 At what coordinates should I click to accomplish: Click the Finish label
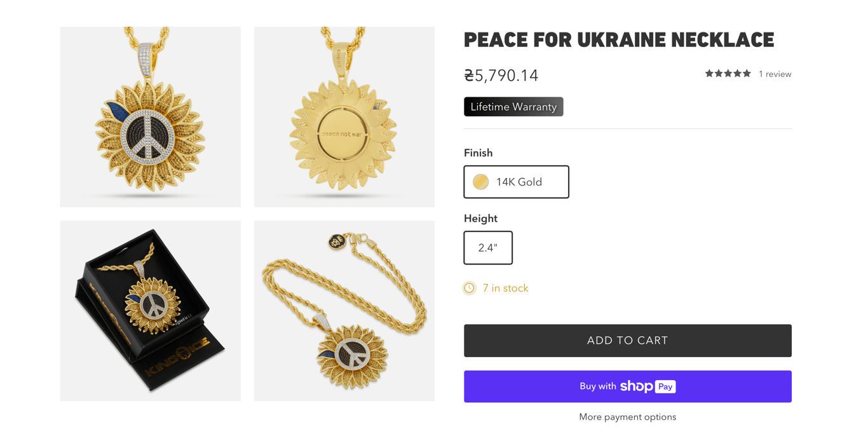478,153
